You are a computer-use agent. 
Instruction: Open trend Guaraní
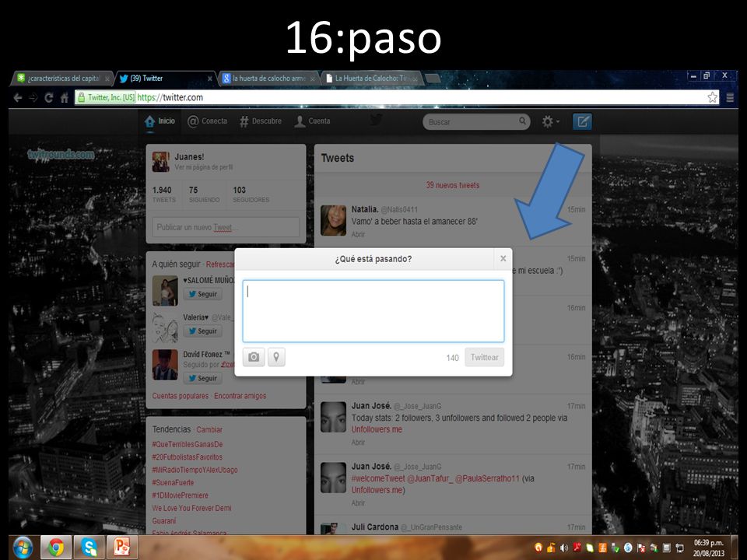164,521
